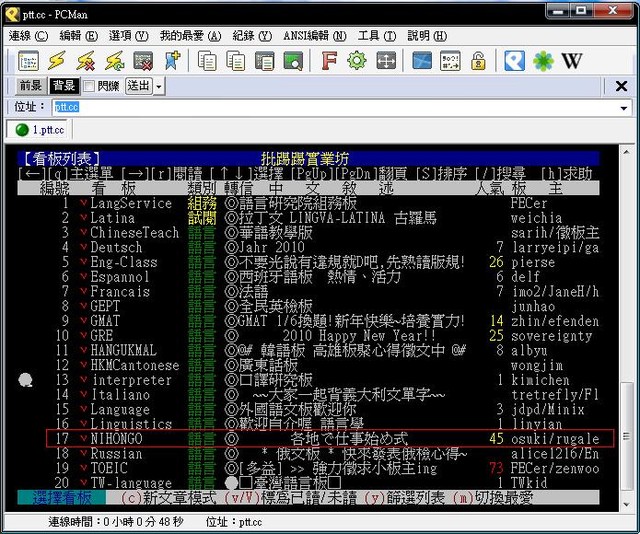
Task: Expand the address bar dropdown arrow
Action: coord(624,108)
